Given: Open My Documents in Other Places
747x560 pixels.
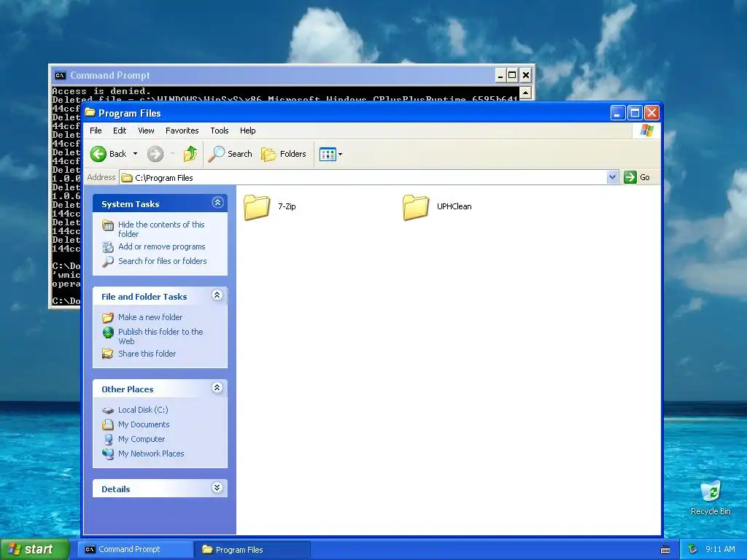Looking at the screenshot, I should click(144, 424).
